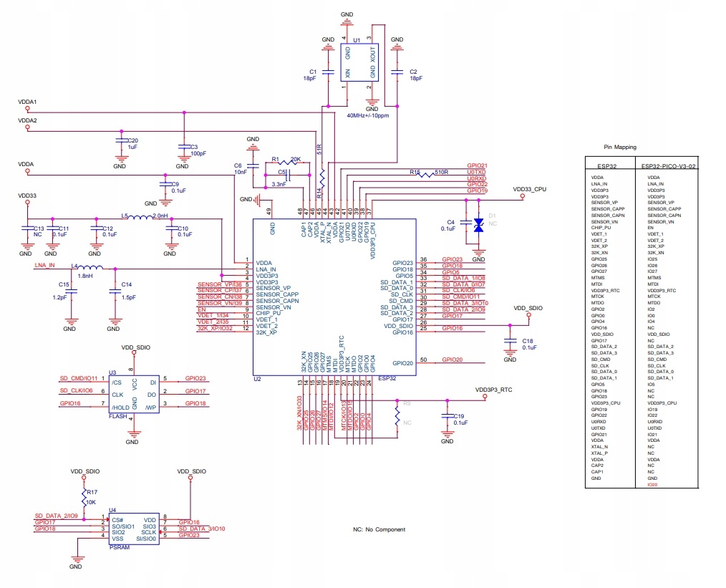This screenshot has height=588, width=726.
Task: Click resistor R17 10K symbol
Action: (84, 497)
